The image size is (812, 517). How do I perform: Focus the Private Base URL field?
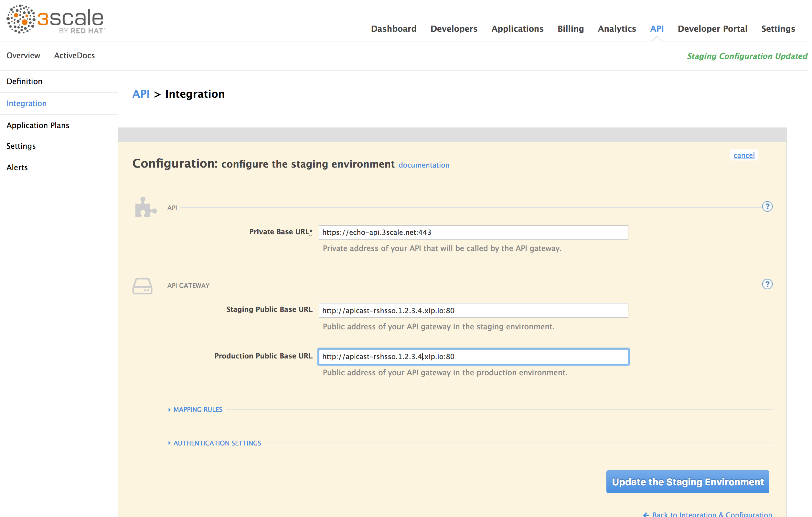pos(473,232)
